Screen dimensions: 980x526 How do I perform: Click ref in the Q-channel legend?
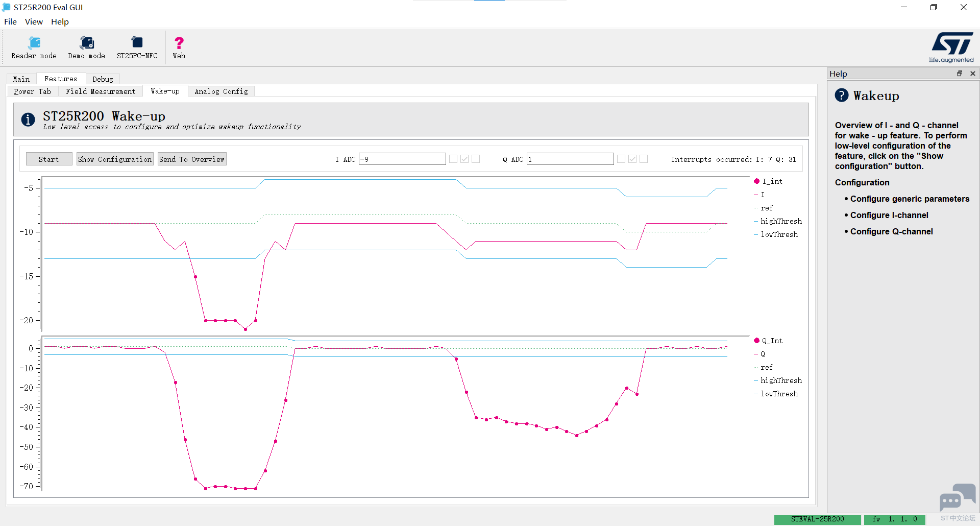pos(764,367)
